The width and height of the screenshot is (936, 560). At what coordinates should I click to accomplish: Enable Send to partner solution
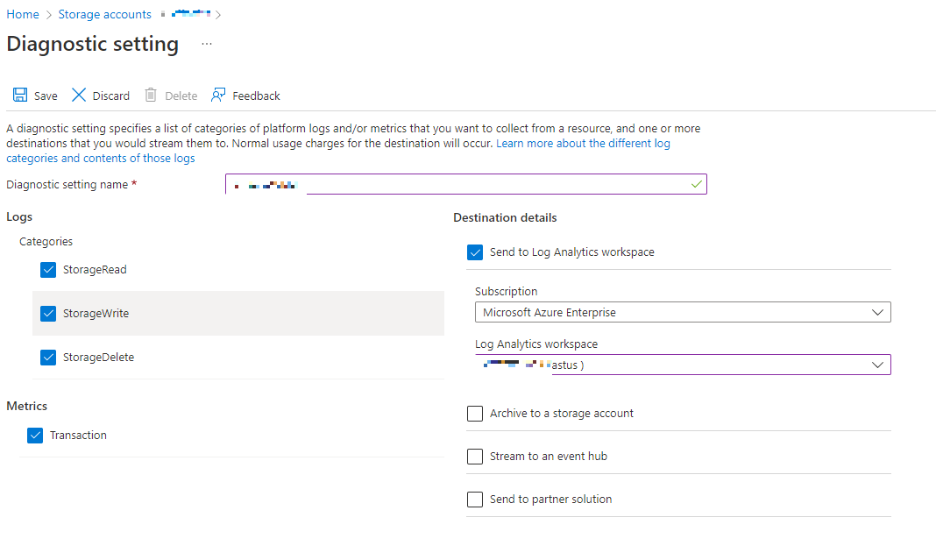click(475, 500)
